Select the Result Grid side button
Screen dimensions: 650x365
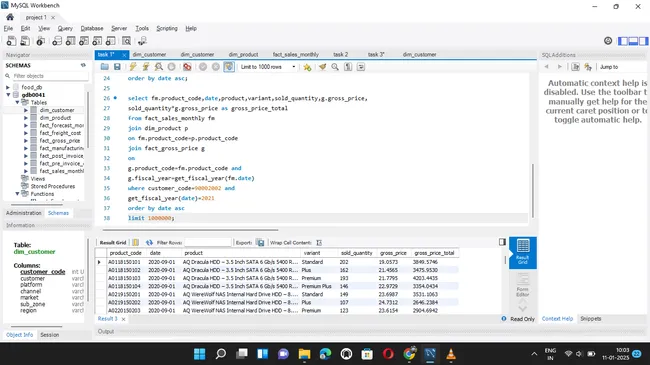pyautogui.click(x=523, y=253)
